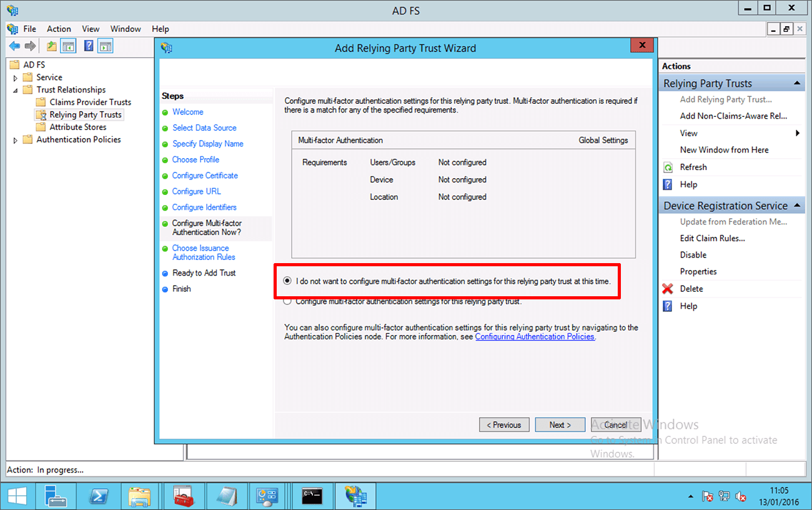Click the red X Delete icon in Actions
Screen dimensions: 812x510
tap(668, 289)
